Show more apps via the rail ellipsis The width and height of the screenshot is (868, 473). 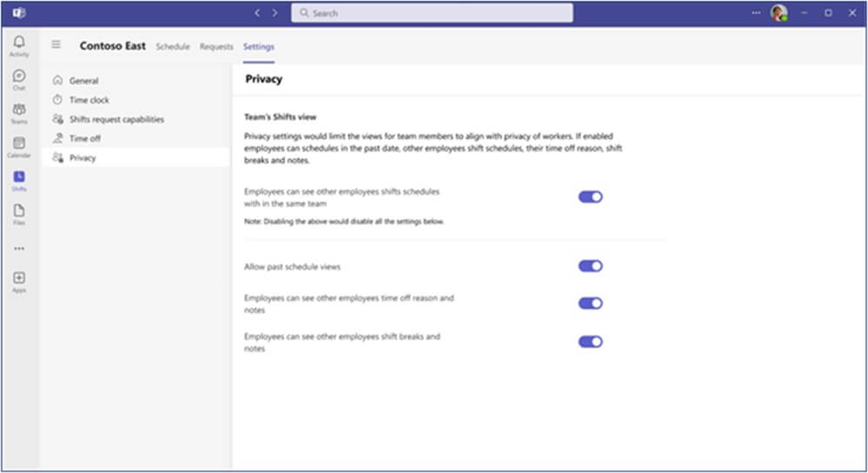[19, 249]
